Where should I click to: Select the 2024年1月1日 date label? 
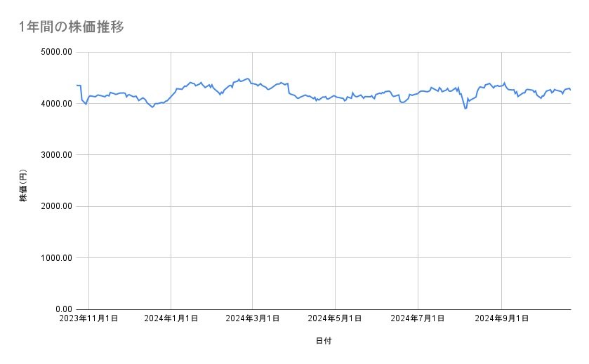(x=171, y=319)
